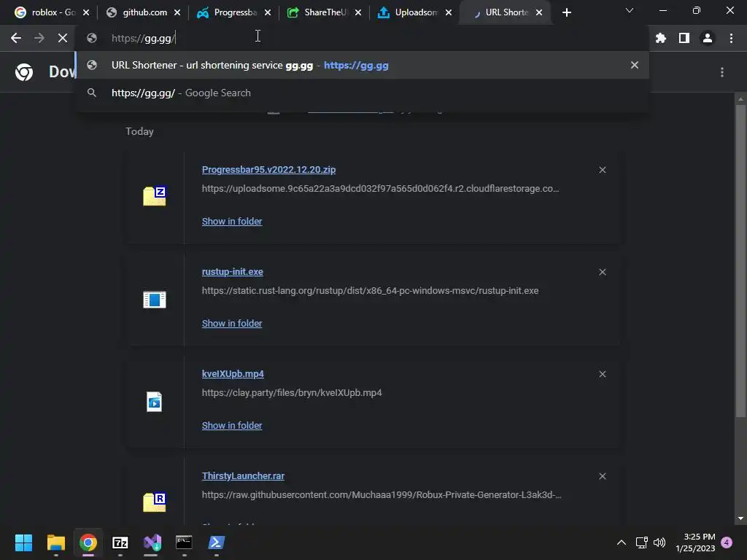The image size is (747, 560).
Task: Open a new tab with plus button
Action: pos(566,13)
